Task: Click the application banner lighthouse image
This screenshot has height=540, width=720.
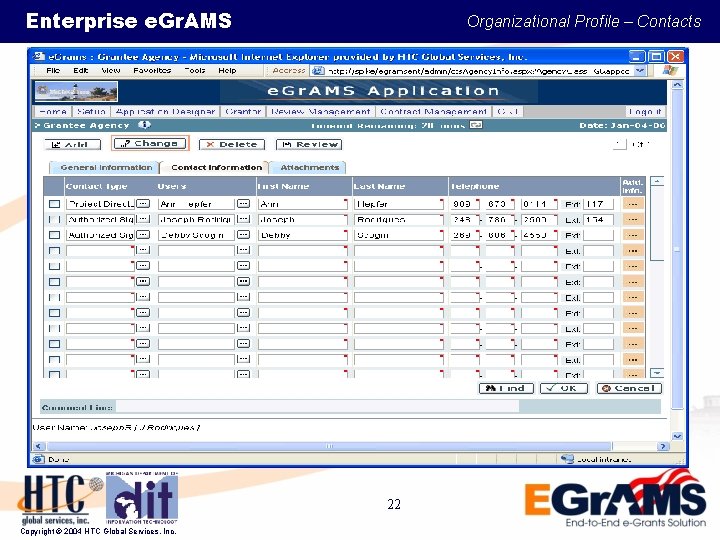Action: (76, 91)
